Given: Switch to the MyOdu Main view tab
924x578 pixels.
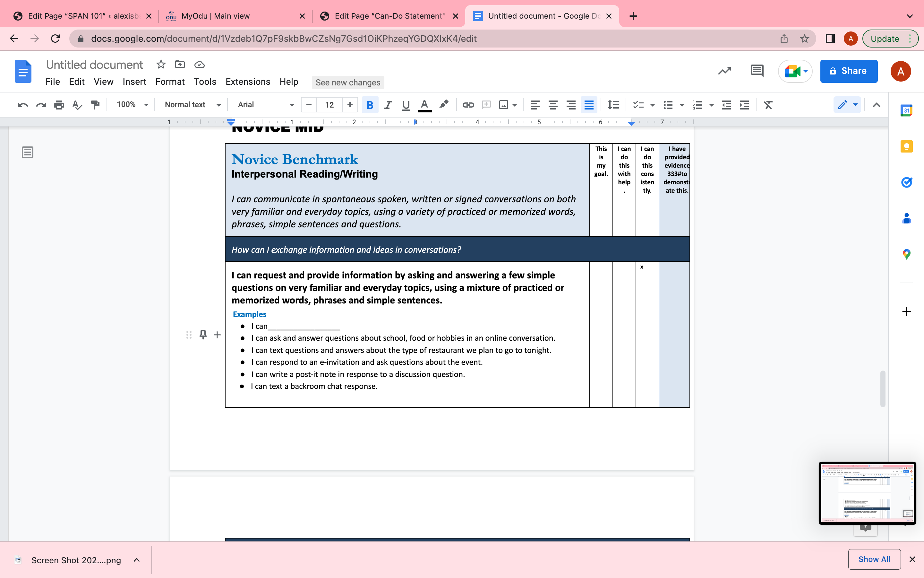Looking at the screenshot, I should (235, 16).
